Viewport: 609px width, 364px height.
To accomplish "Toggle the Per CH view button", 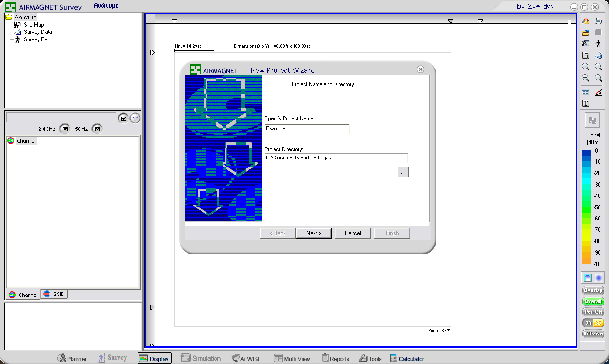I will point(593,312).
